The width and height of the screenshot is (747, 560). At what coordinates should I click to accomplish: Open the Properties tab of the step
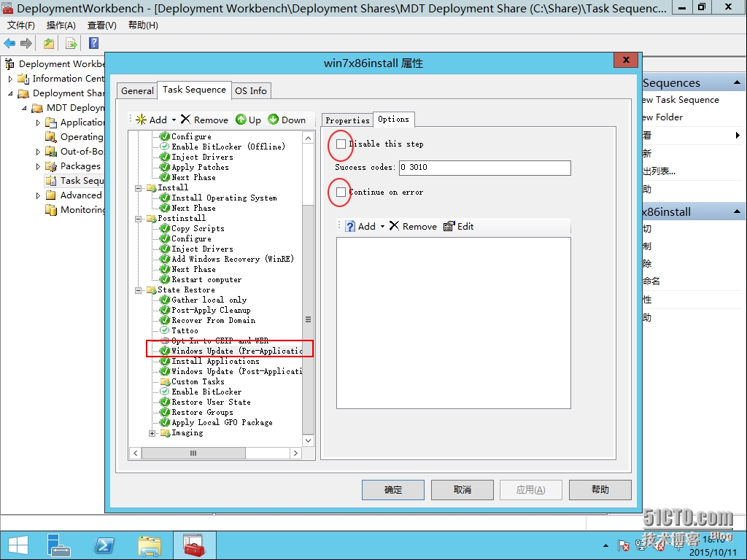pyautogui.click(x=347, y=120)
